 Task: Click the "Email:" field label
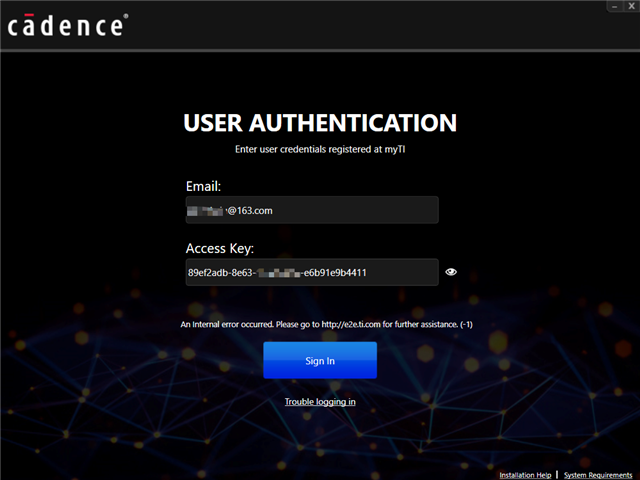point(203,186)
